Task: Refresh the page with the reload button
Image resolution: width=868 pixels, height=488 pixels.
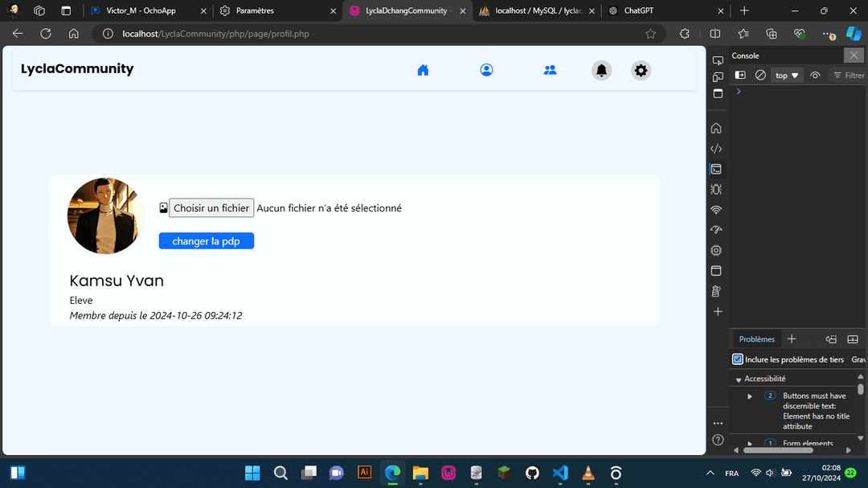Action: click(x=45, y=34)
